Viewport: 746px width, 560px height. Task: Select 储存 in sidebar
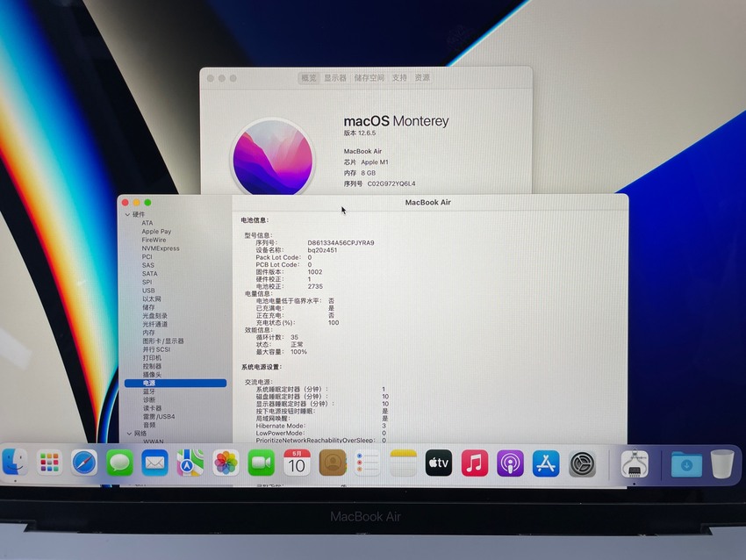point(148,307)
